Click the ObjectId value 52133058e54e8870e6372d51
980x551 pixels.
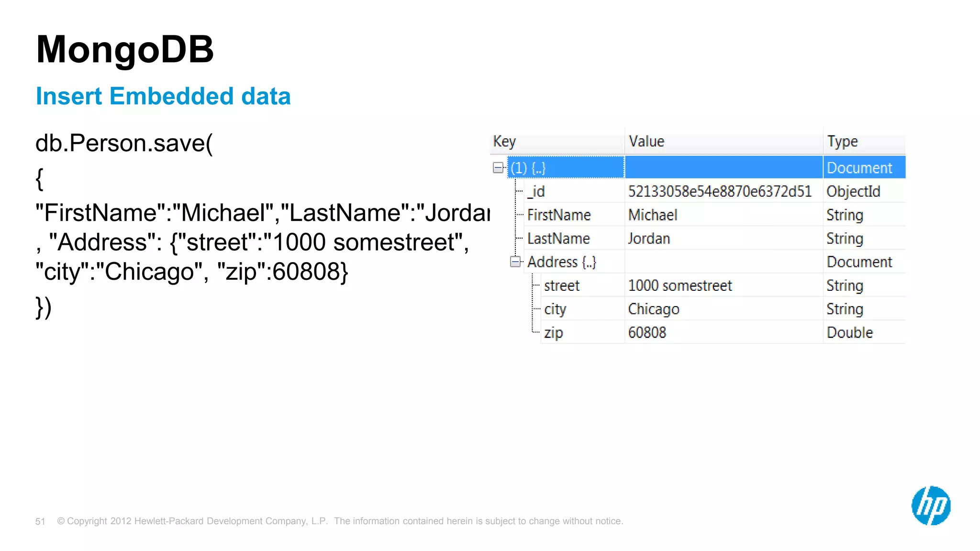click(720, 191)
